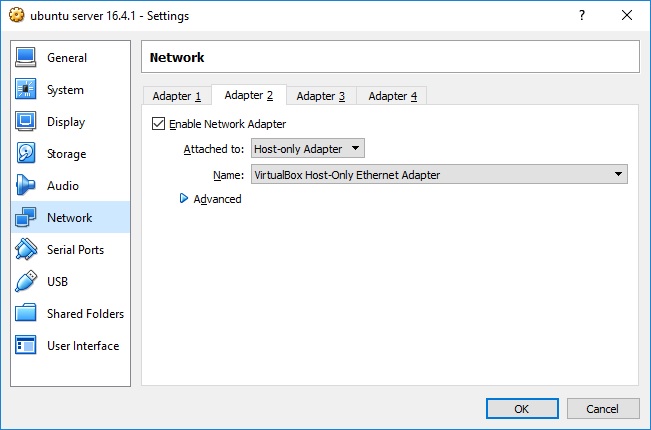The height and width of the screenshot is (430, 651).
Task: Open the Display monitor icon
Action: point(27,122)
